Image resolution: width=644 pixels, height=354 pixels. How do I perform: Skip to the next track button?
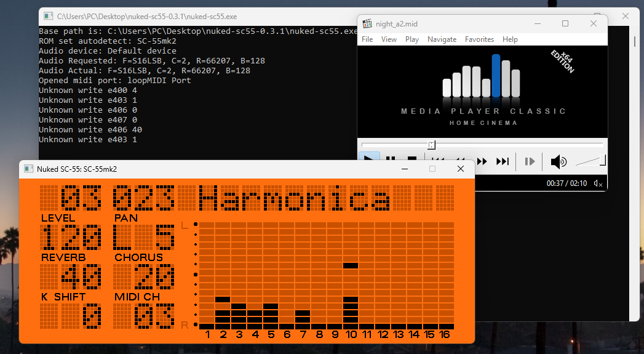tap(503, 161)
